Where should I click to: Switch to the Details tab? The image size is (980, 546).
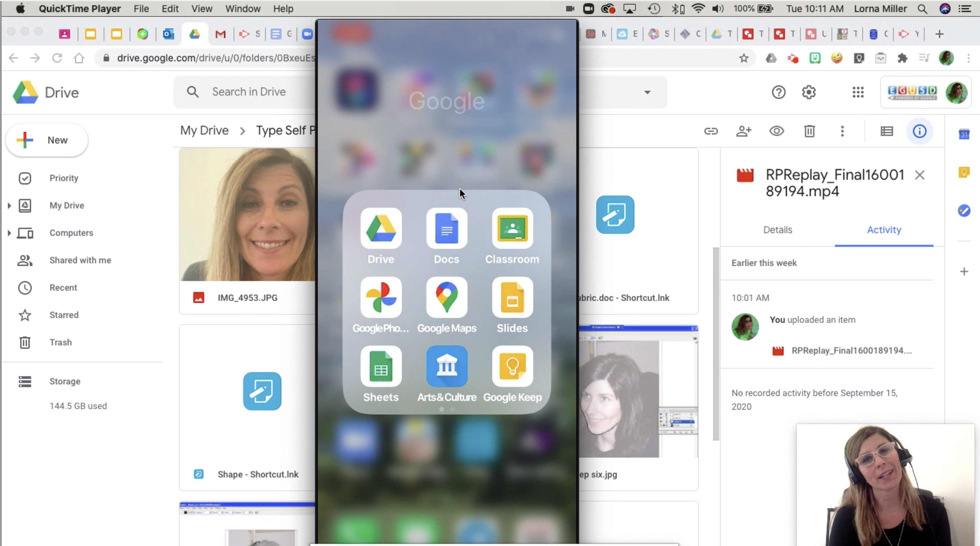click(x=778, y=229)
